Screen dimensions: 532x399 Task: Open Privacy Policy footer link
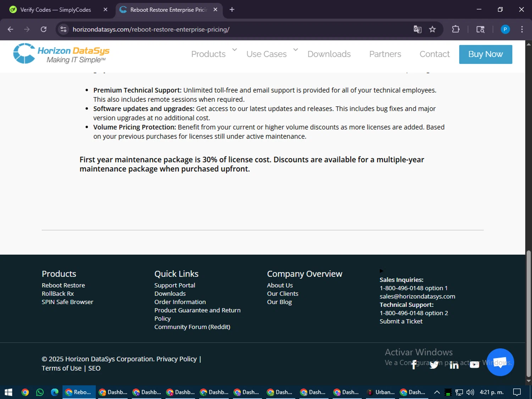(x=177, y=359)
